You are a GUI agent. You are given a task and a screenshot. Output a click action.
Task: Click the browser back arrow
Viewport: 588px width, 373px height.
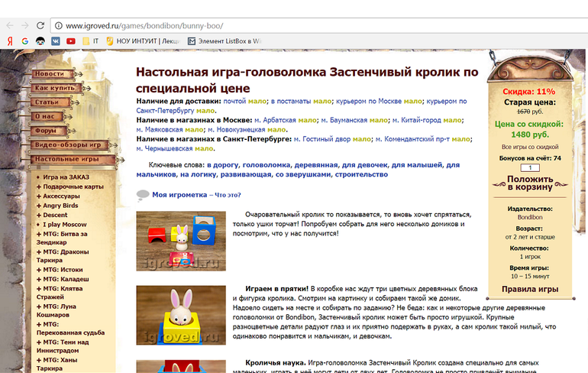pyautogui.click(x=8, y=24)
